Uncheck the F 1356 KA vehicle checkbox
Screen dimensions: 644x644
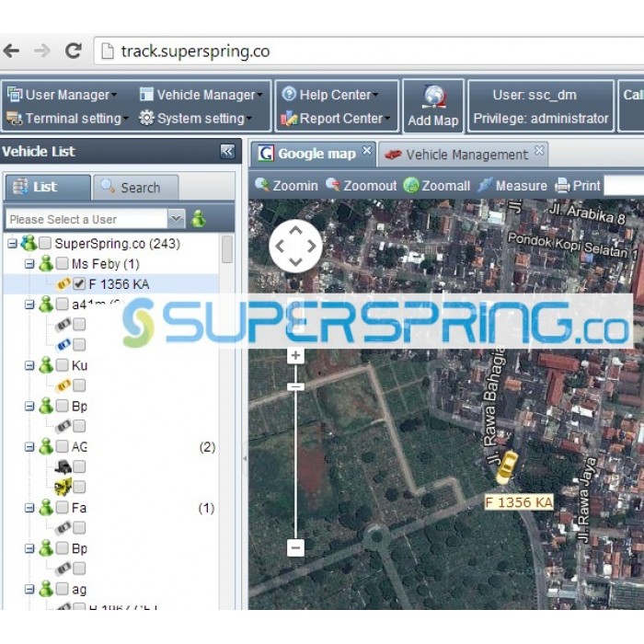79,284
